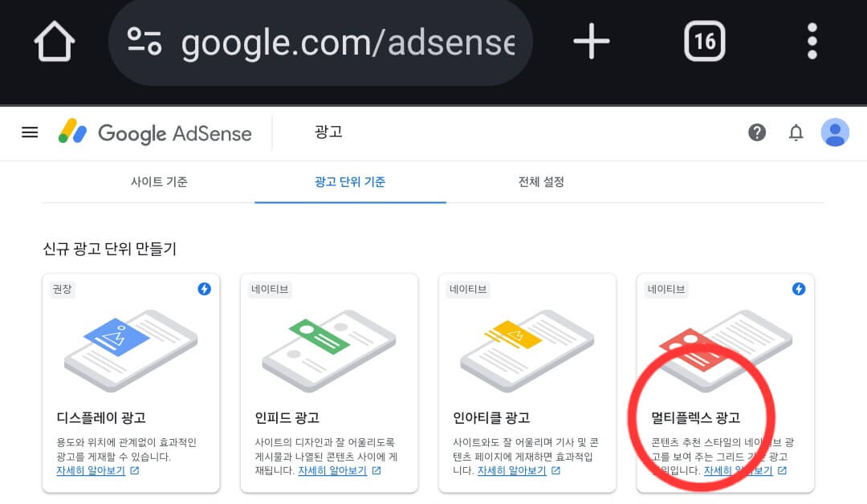The width and height of the screenshot is (867, 504).
Task: Click 네이티브 badge on 멀티플렉스 광고 card
Action: [x=666, y=289]
